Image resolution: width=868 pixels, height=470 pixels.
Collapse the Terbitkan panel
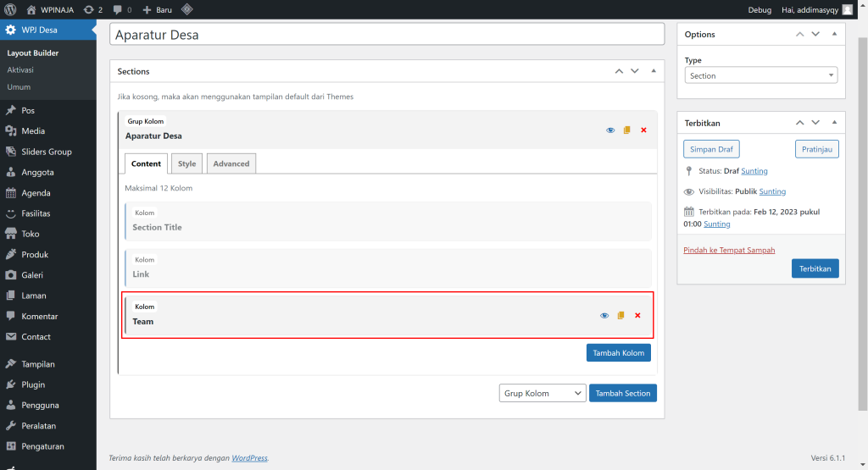pyautogui.click(x=834, y=122)
